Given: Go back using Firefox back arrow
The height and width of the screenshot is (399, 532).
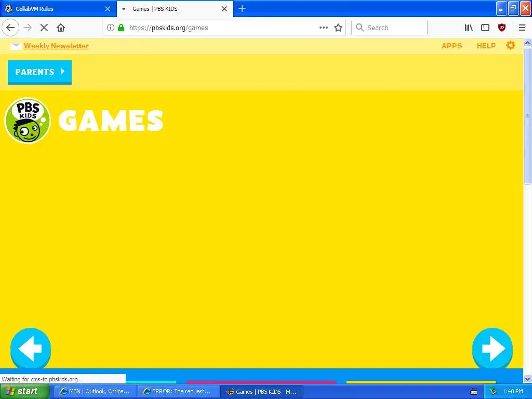Looking at the screenshot, I should click(x=10, y=28).
